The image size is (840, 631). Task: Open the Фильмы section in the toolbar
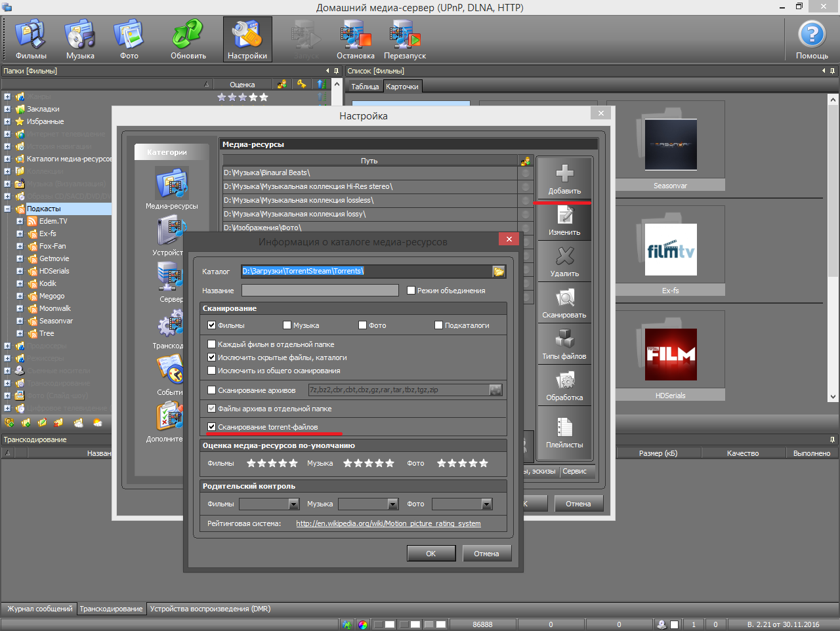(x=31, y=39)
